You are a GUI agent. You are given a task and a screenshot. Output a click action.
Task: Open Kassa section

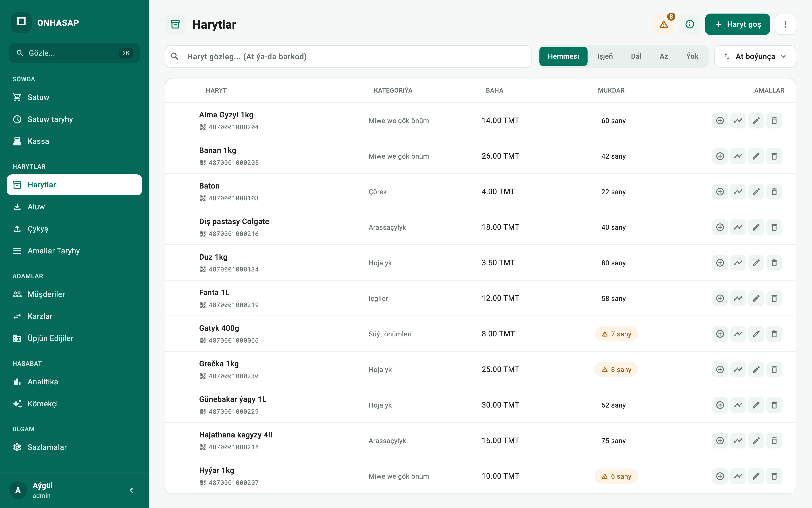click(x=74, y=141)
